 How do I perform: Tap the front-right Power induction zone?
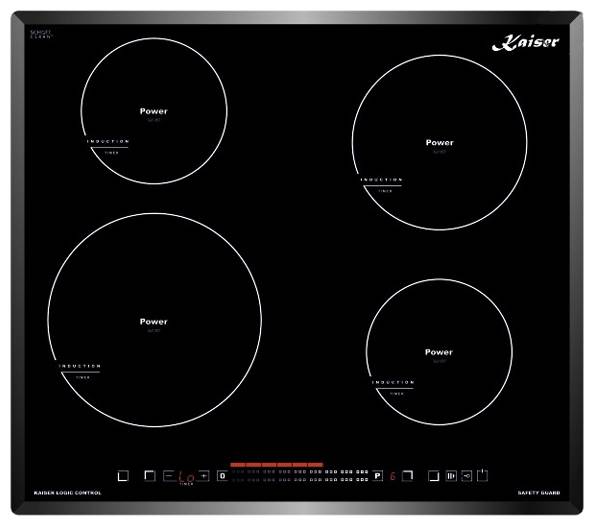(x=439, y=352)
